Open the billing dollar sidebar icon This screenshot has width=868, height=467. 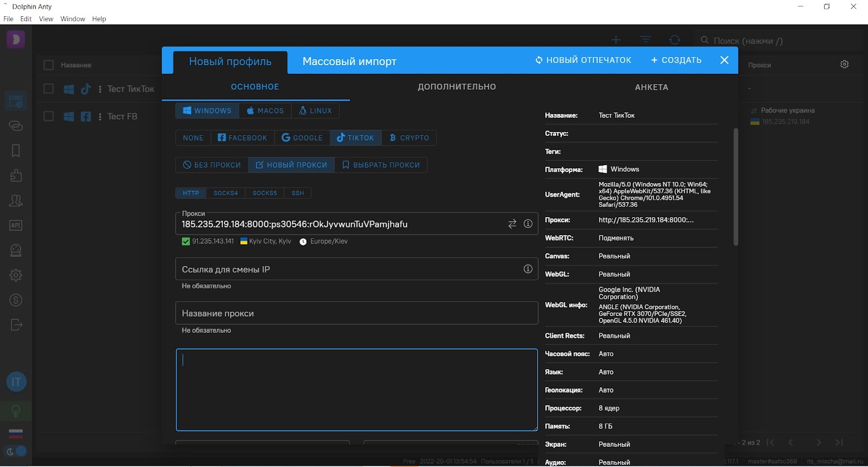16,300
